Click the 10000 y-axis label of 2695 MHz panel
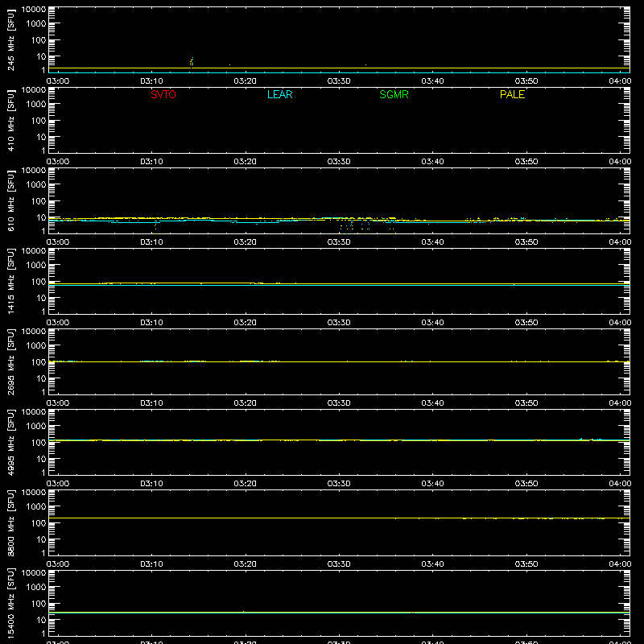 pos(34,332)
